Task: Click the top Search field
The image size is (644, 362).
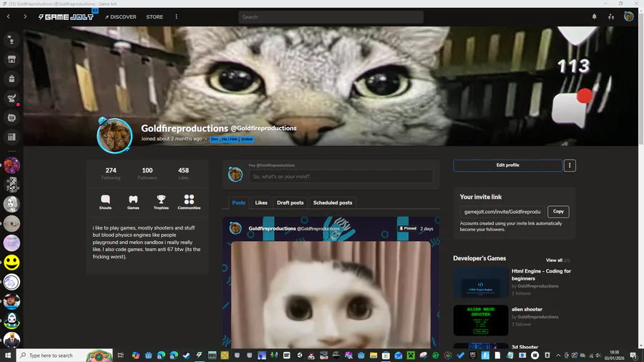Action: (331, 17)
